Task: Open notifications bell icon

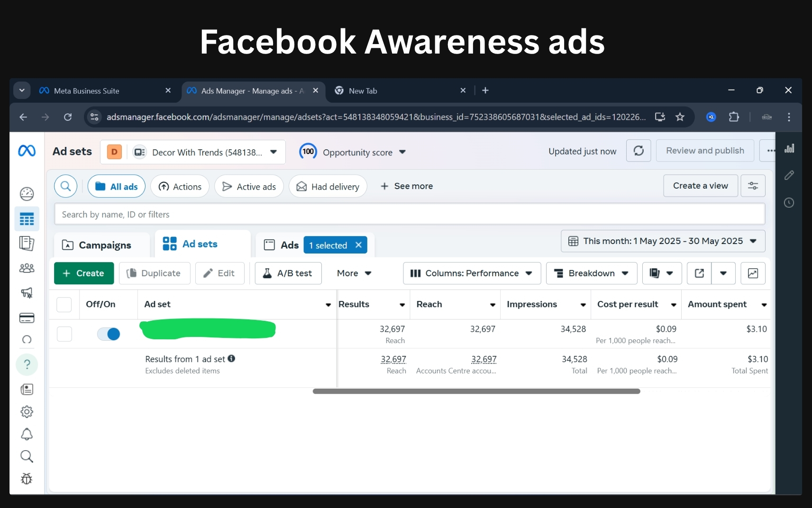Action: [27, 434]
